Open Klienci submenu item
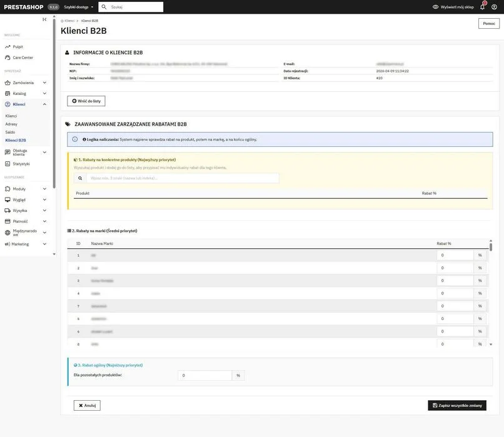This screenshot has height=437, width=504. click(x=11, y=116)
